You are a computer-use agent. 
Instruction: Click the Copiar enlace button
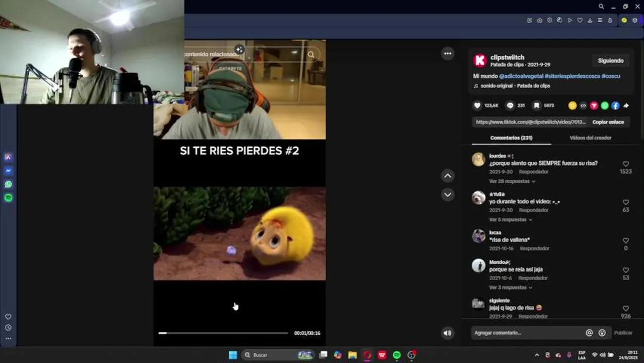(x=608, y=122)
